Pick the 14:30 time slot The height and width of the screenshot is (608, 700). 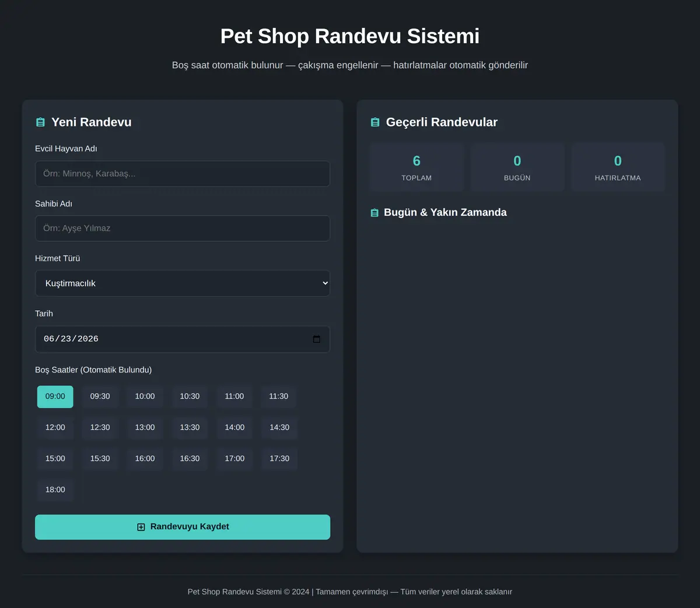tap(279, 428)
